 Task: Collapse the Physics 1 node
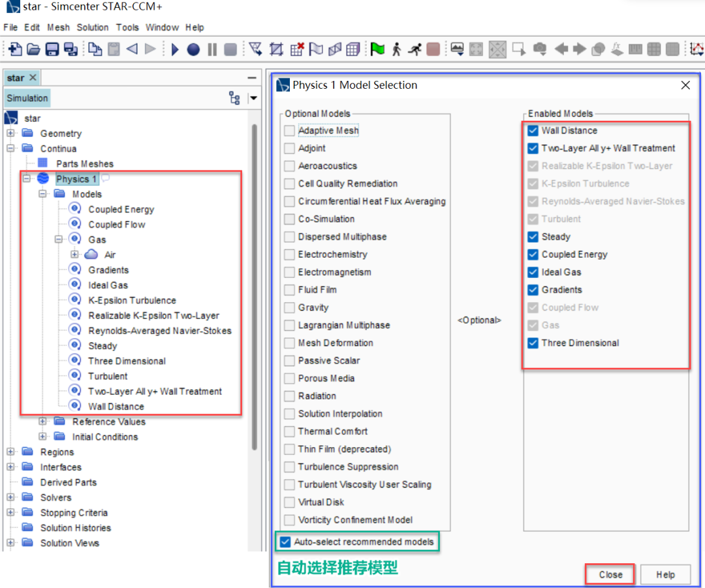[27, 178]
